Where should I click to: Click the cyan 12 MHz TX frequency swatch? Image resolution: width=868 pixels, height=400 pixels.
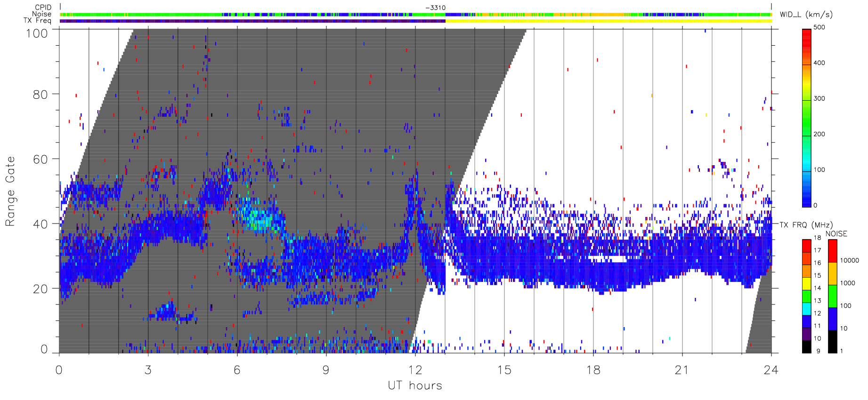pos(807,309)
